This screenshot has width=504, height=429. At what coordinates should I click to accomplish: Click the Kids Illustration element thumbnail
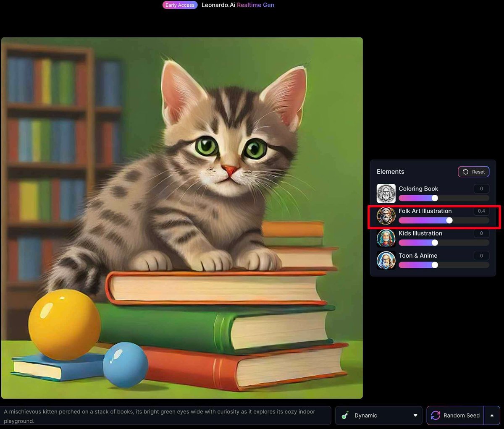pos(386,238)
